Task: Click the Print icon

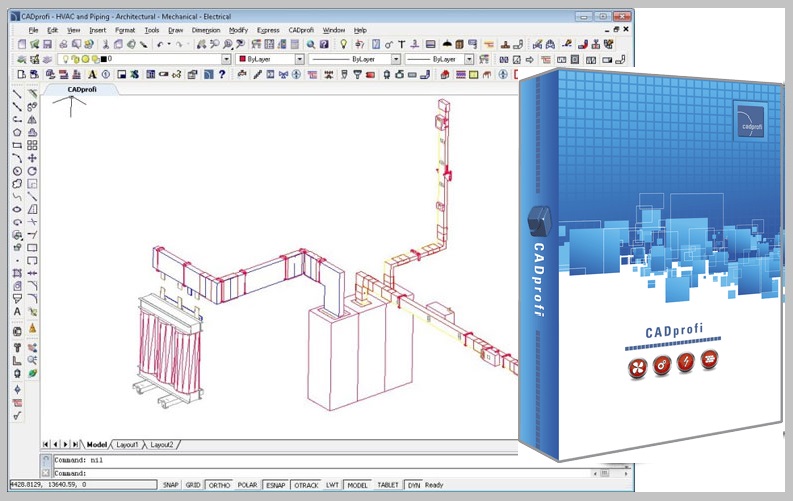Action: click(x=63, y=44)
